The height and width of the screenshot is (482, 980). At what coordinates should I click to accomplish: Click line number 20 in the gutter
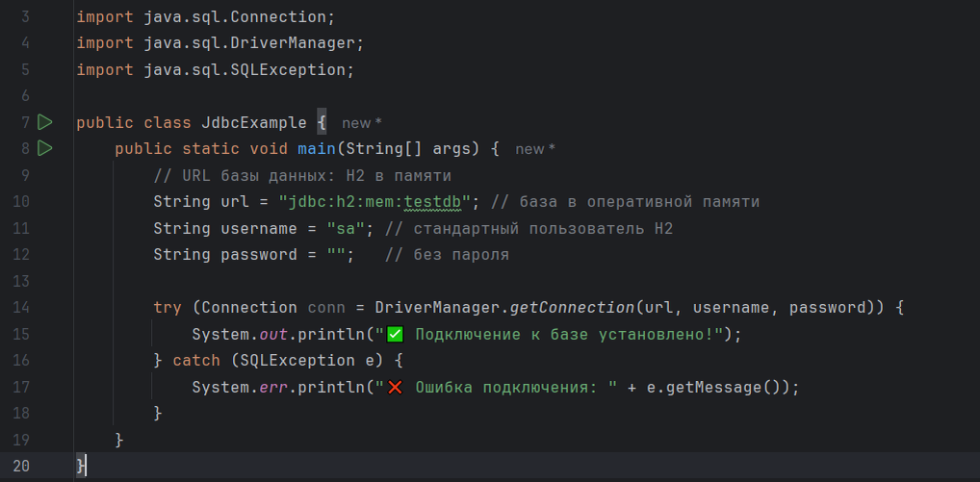[x=20, y=466]
